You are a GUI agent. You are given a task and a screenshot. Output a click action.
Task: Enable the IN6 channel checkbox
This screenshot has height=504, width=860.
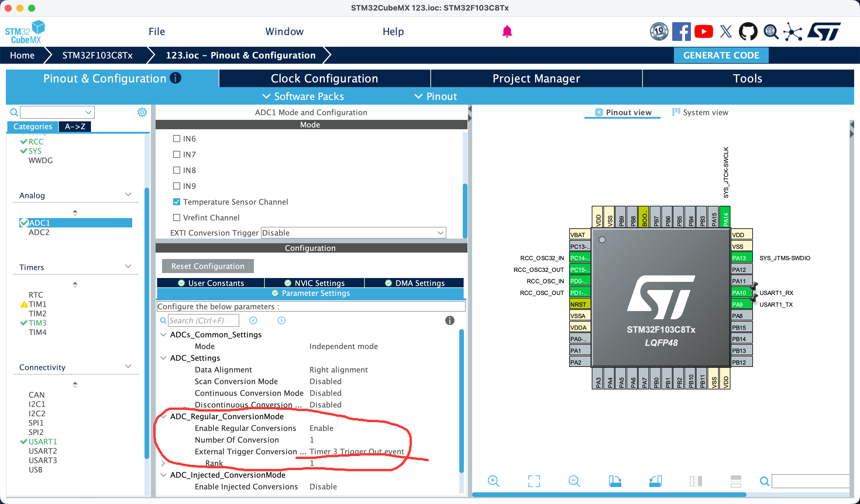[176, 139]
